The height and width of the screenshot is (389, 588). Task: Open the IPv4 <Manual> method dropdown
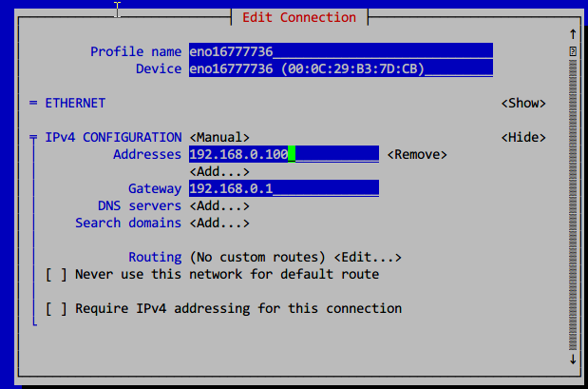tap(219, 137)
